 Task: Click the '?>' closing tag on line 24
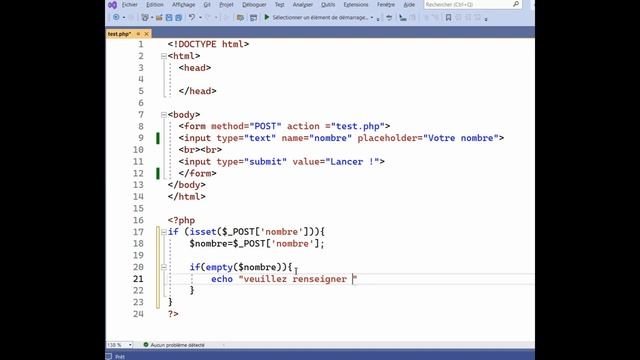tap(173, 314)
